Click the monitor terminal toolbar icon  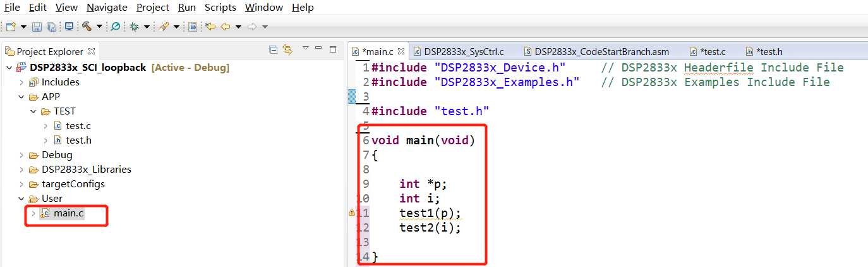(69, 27)
